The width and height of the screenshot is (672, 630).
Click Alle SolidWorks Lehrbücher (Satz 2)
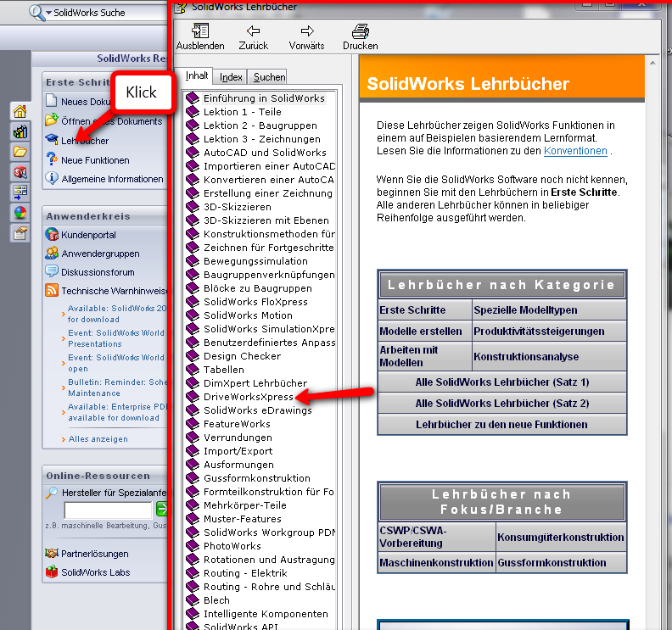(501, 404)
